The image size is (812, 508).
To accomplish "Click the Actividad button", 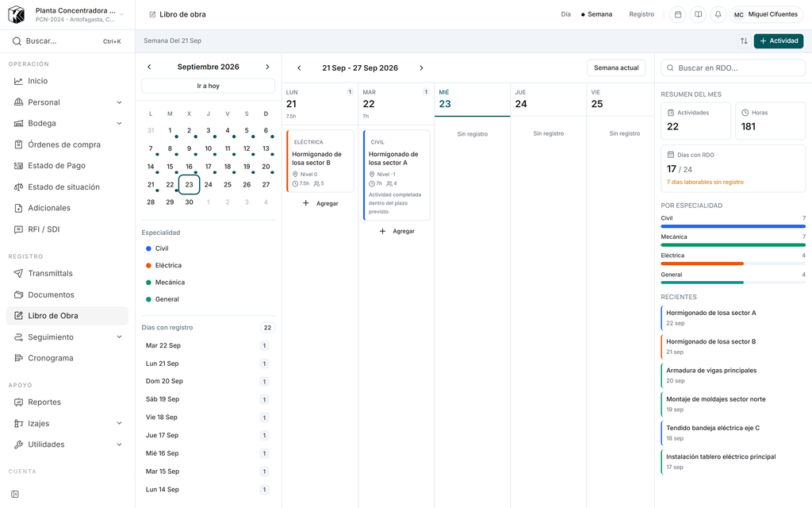I will point(779,41).
